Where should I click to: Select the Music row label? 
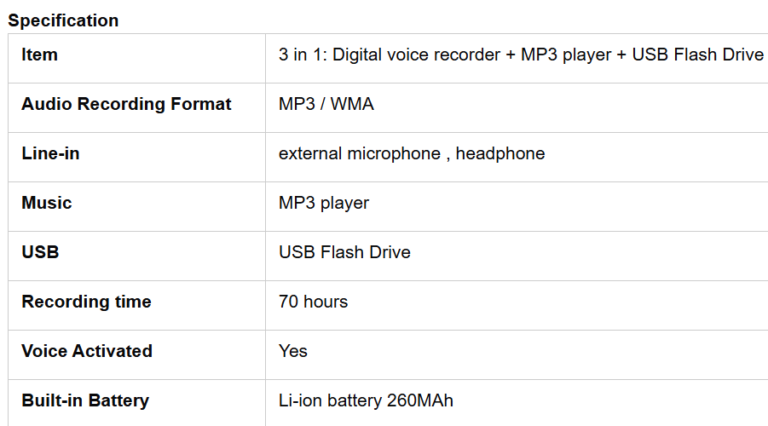(x=47, y=203)
